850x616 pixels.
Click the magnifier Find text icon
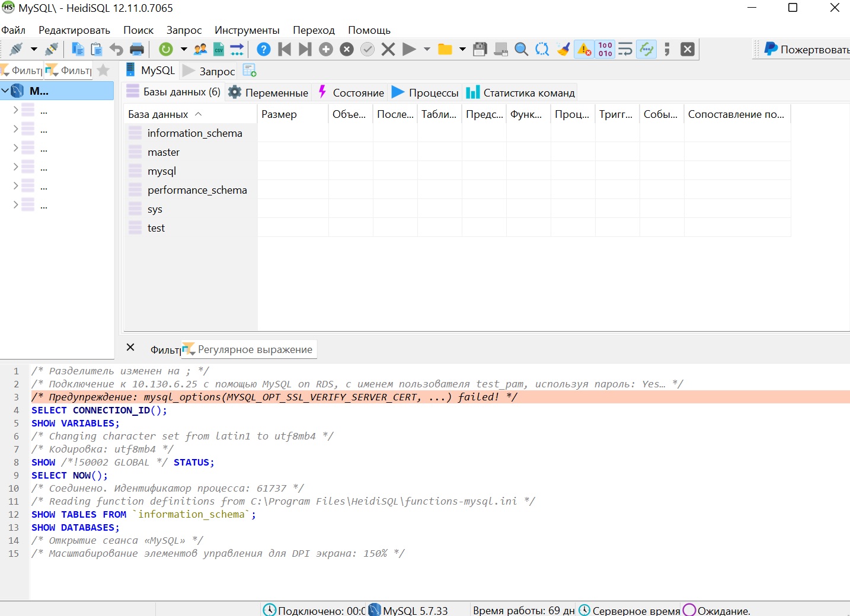(522, 50)
